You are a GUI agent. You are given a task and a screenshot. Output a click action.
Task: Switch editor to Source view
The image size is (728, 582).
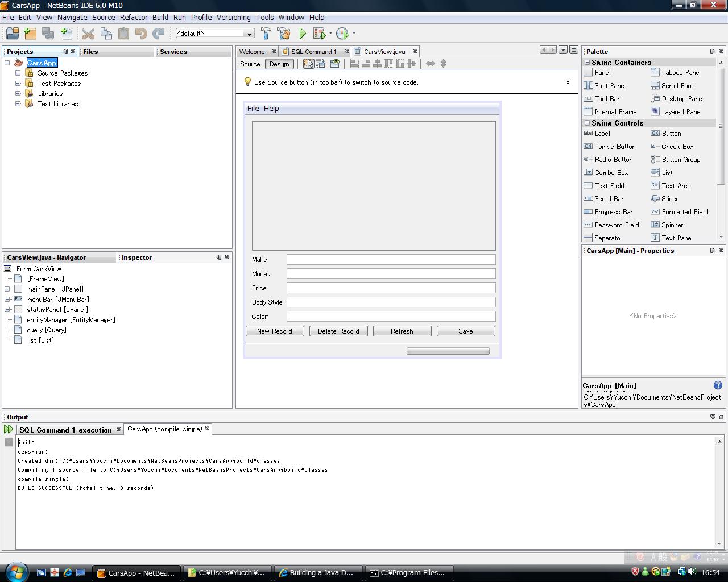pos(250,64)
